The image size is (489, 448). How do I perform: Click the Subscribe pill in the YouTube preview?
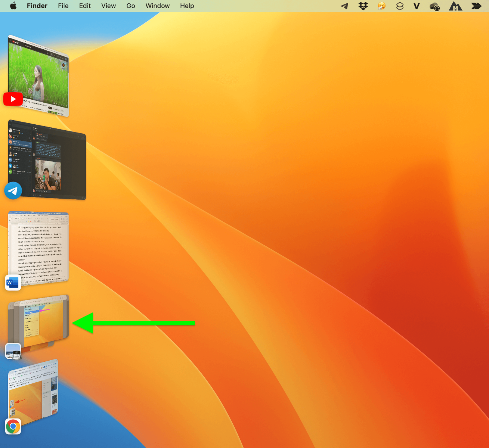click(50, 108)
